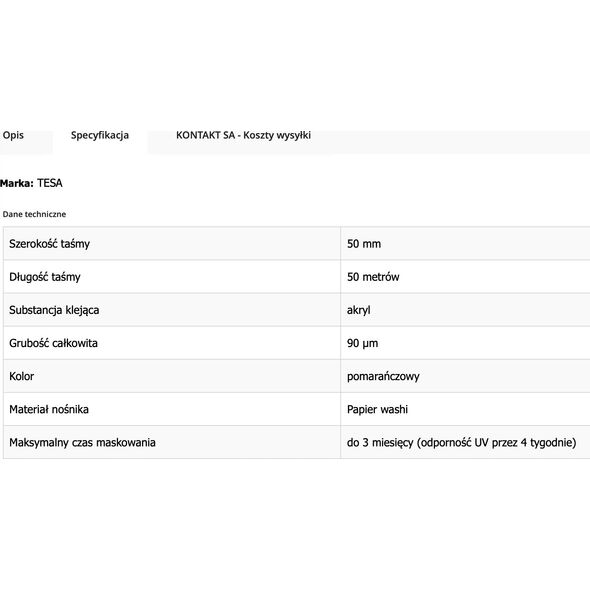
Task: Select the Substancja klejąca row label
Action: pyautogui.click(x=54, y=310)
